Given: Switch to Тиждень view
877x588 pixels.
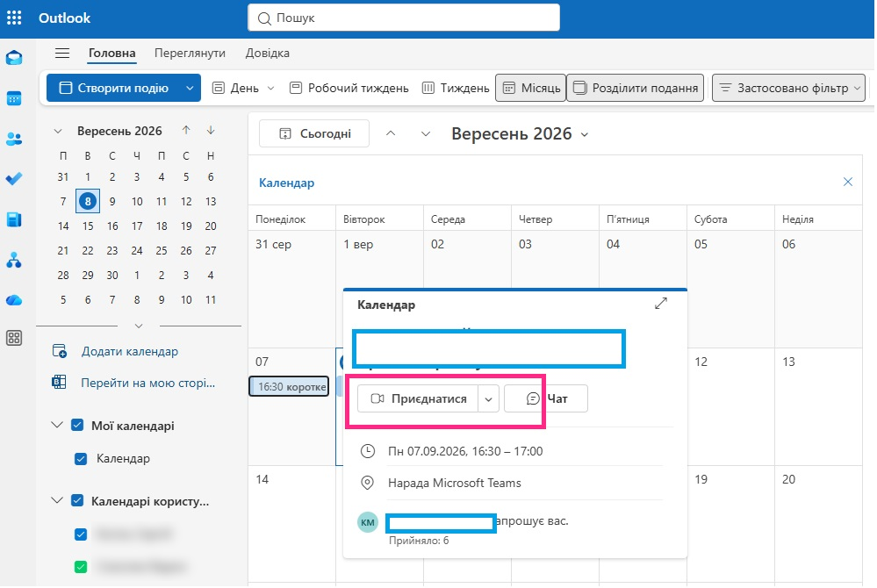Looking at the screenshot, I should tap(456, 88).
